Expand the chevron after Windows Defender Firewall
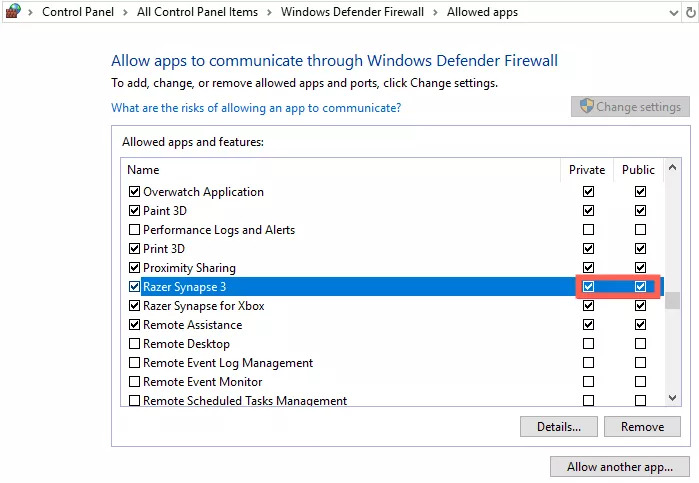 coord(435,12)
